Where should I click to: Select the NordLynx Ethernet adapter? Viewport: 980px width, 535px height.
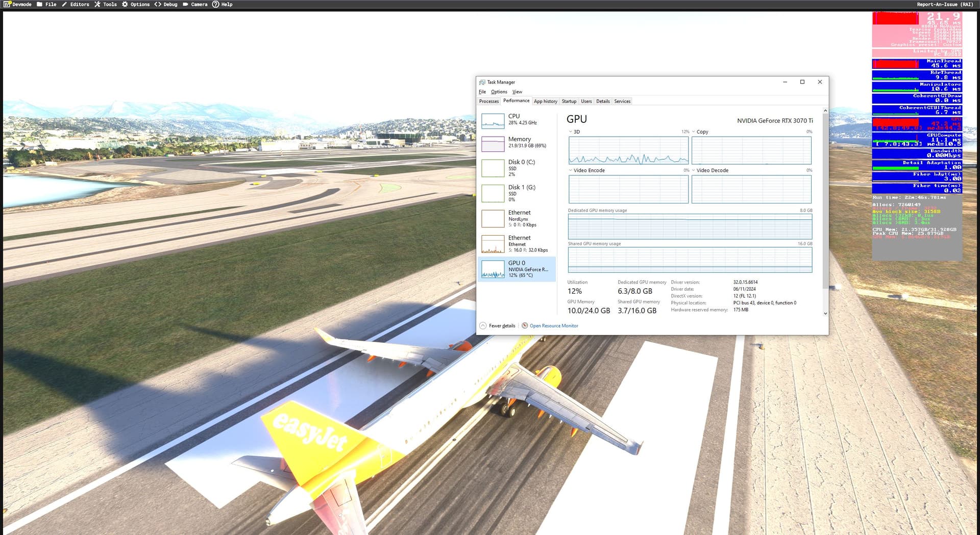[x=517, y=218]
